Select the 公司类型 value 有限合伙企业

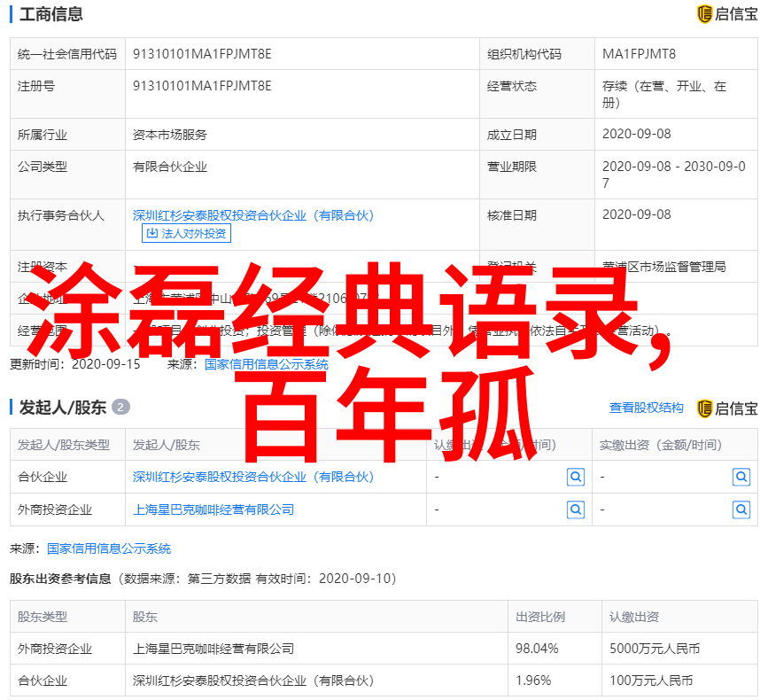[x=170, y=167]
